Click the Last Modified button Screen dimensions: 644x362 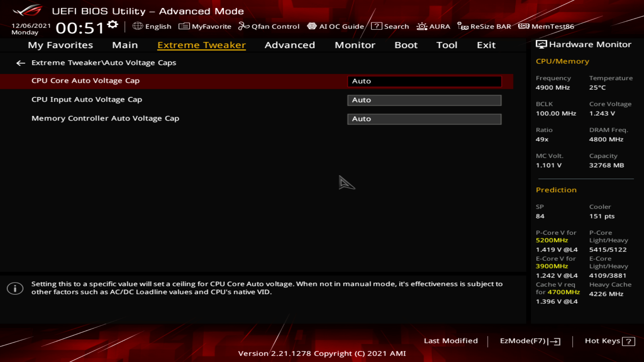click(450, 341)
